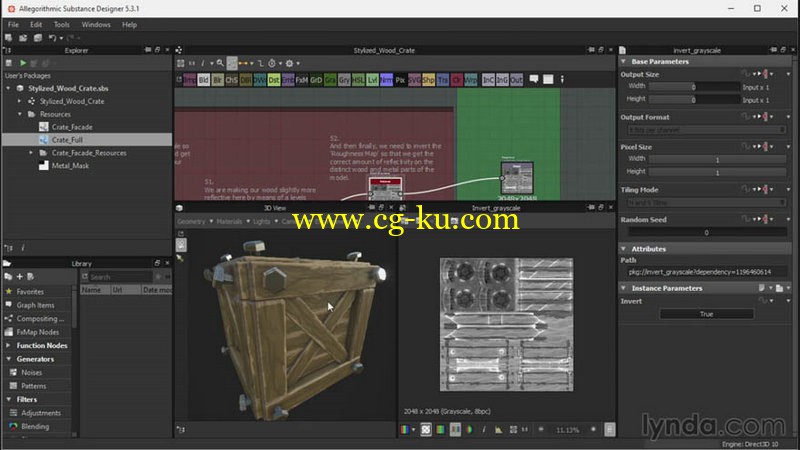Add a Channel Shuffle (ChS) node
This screenshot has height=450, width=800.
[232, 80]
